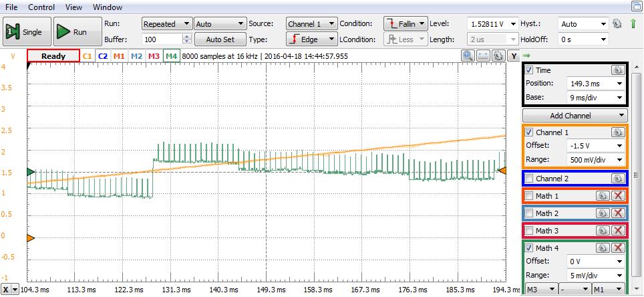Viewport: 644px width, 297px height.
Task: Click the Auto Set button
Action: (x=220, y=39)
